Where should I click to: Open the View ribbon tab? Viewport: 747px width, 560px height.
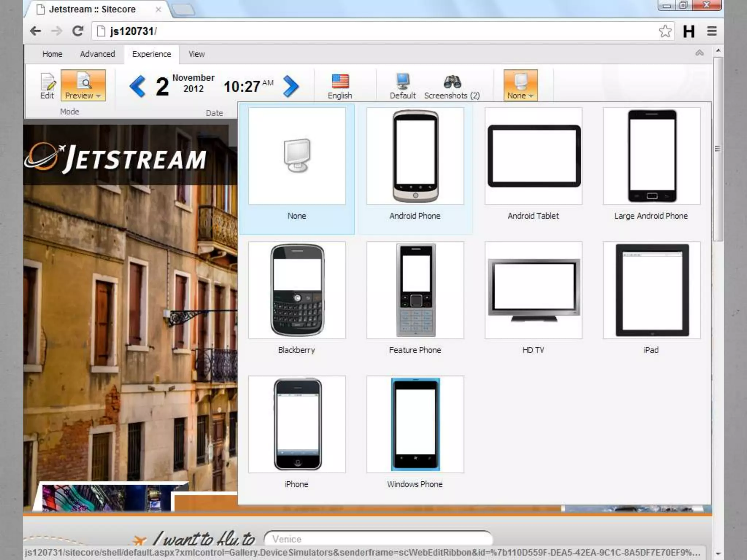(197, 54)
